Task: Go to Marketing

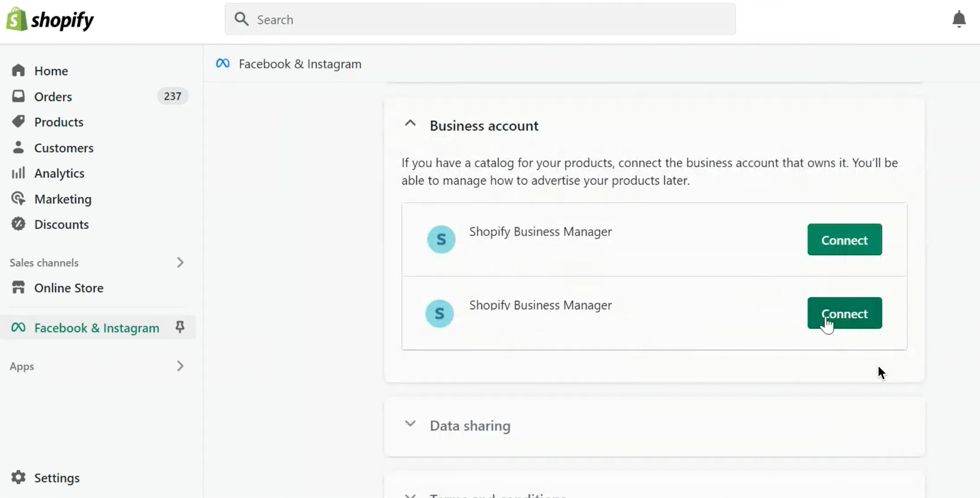Action: click(63, 199)
